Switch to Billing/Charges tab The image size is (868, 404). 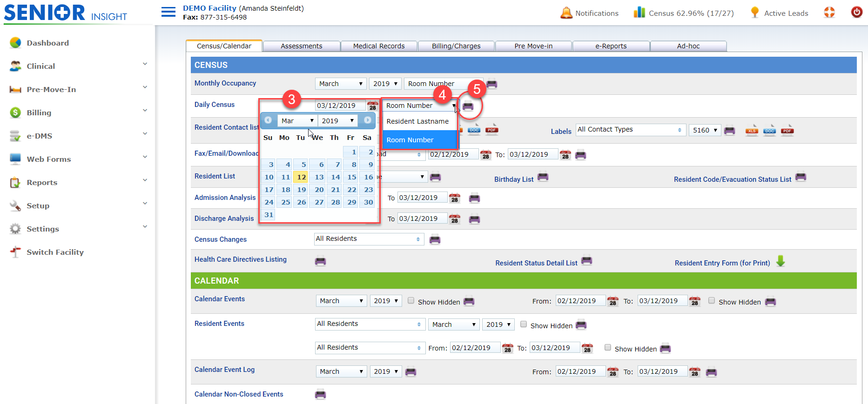[456, 46]
